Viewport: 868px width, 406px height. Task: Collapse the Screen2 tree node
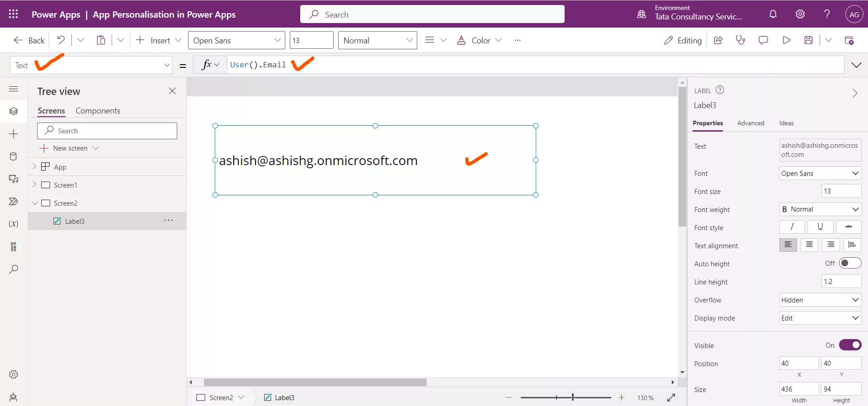[x=34, y=203]
